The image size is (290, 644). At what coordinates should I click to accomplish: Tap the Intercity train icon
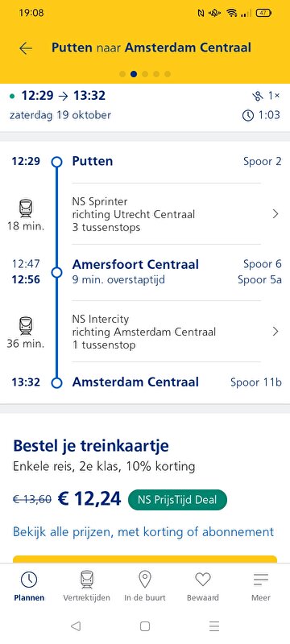(x=26, y=326)
